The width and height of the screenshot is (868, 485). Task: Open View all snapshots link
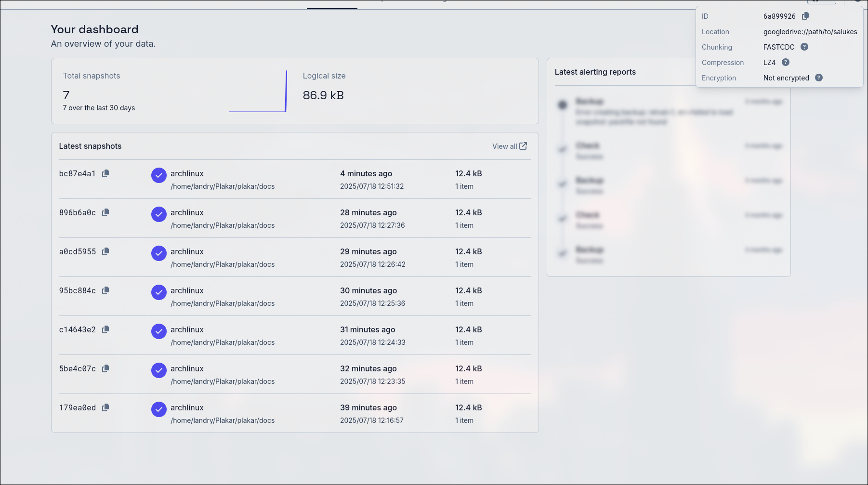tap(509, 146)
